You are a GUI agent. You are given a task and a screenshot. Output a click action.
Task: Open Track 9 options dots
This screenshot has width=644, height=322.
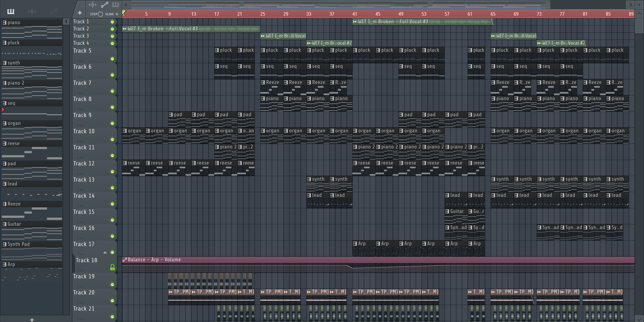click(x=81, y=125)
